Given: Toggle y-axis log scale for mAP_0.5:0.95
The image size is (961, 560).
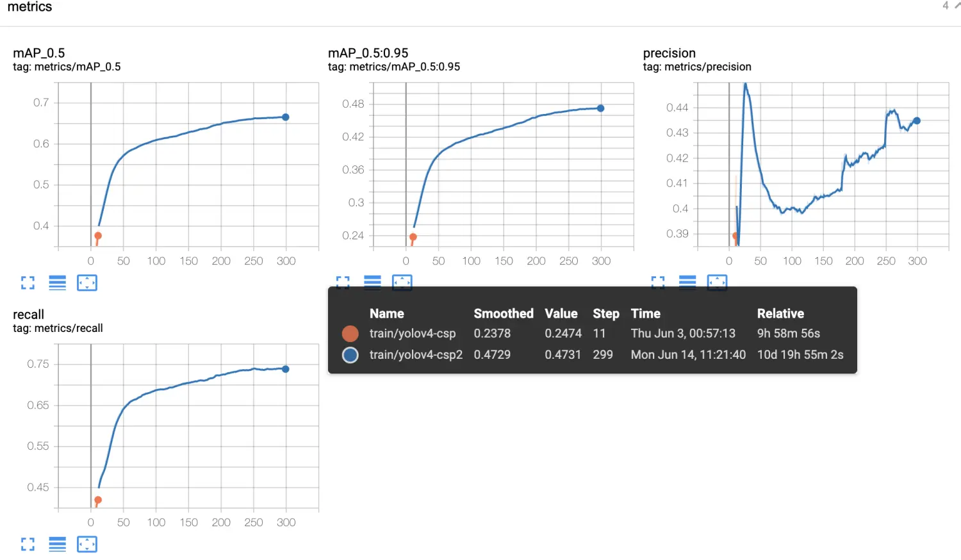Looking at the screenshot, I should point(372,283).
